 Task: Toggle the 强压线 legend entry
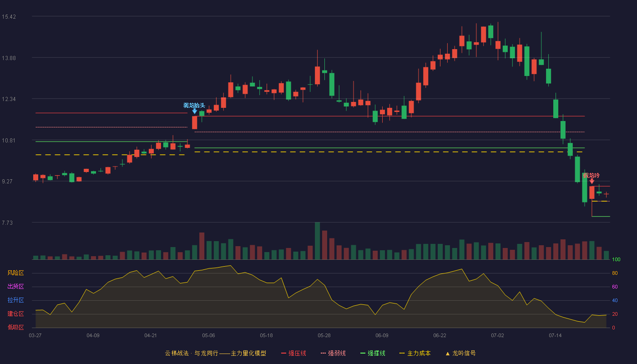point(293,353)
